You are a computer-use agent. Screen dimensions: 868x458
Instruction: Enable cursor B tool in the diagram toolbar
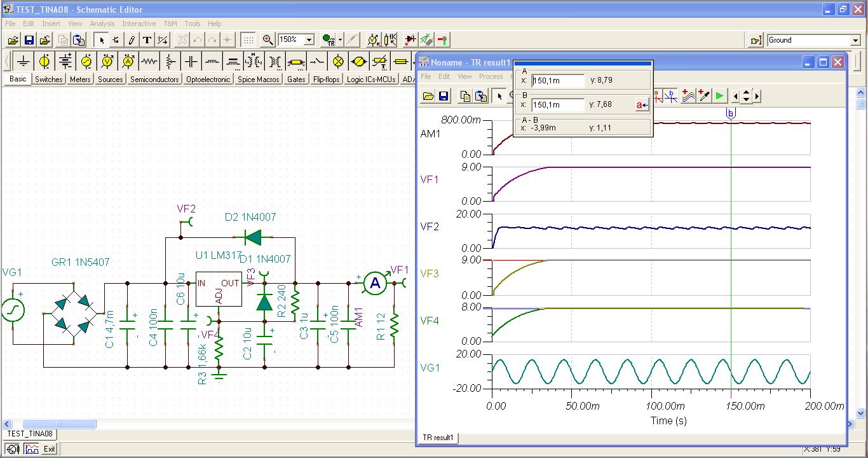tap(671, 96)
